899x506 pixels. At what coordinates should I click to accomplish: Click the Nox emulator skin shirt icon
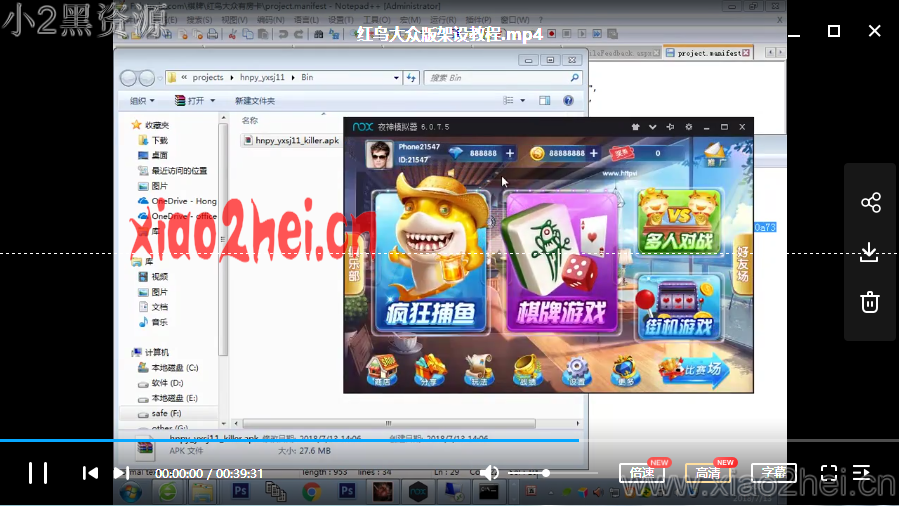click(x=635, y=127)
